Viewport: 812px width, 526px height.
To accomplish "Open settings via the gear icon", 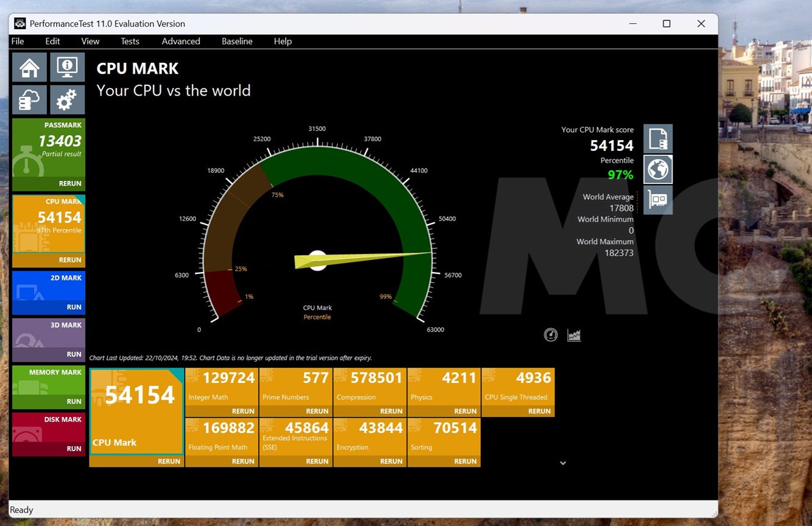I will (67, 99).
